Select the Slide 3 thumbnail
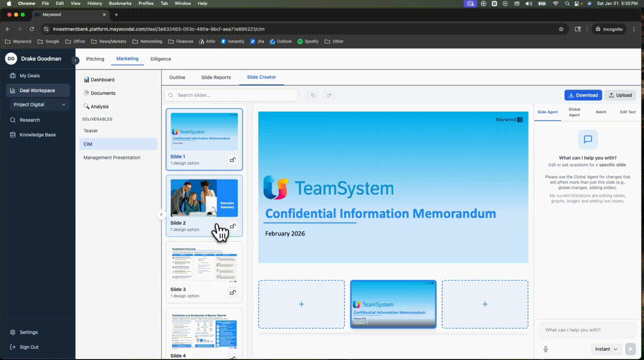 [204, 265]
